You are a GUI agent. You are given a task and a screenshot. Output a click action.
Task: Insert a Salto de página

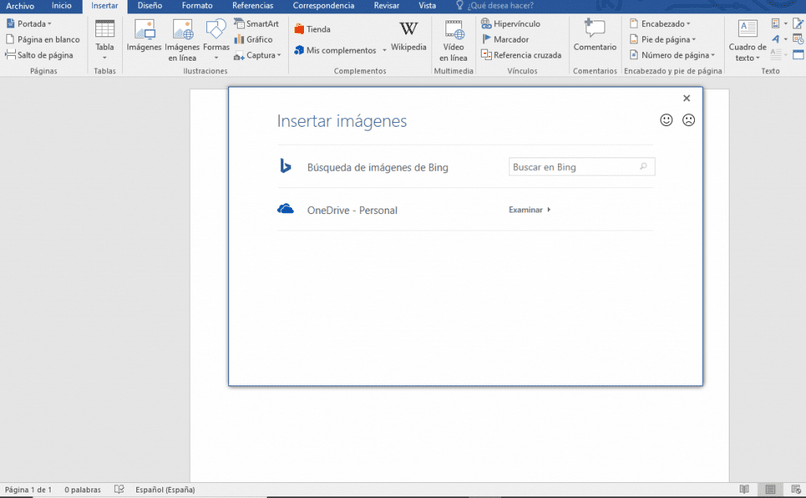click(39, 55)
